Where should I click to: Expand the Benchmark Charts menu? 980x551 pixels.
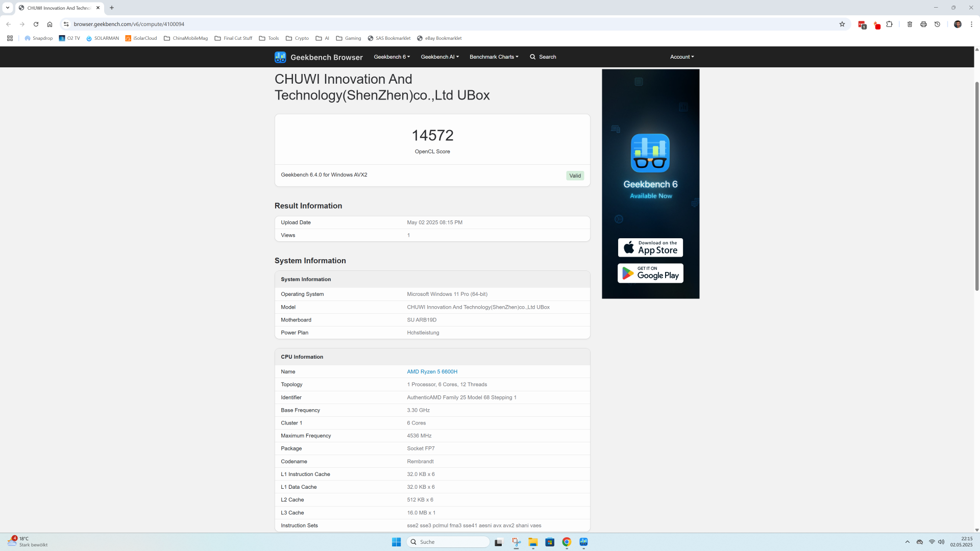coord(494,57)
